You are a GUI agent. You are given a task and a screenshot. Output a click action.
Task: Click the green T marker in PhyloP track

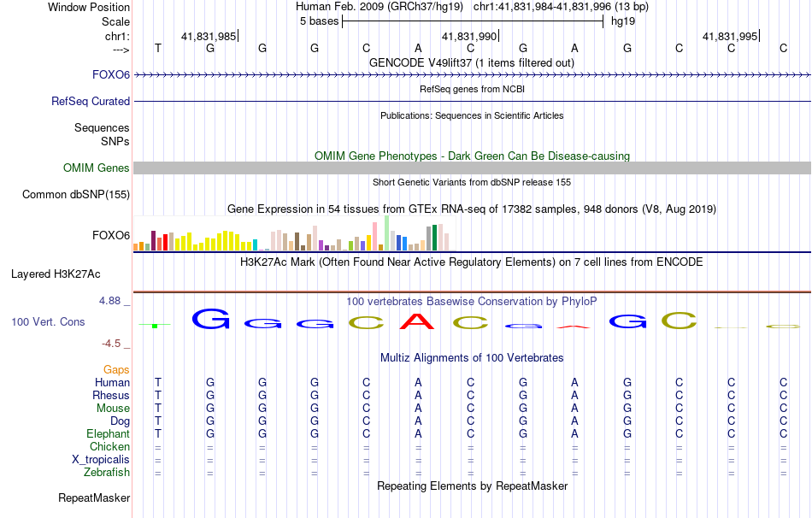tap(155, 326)
